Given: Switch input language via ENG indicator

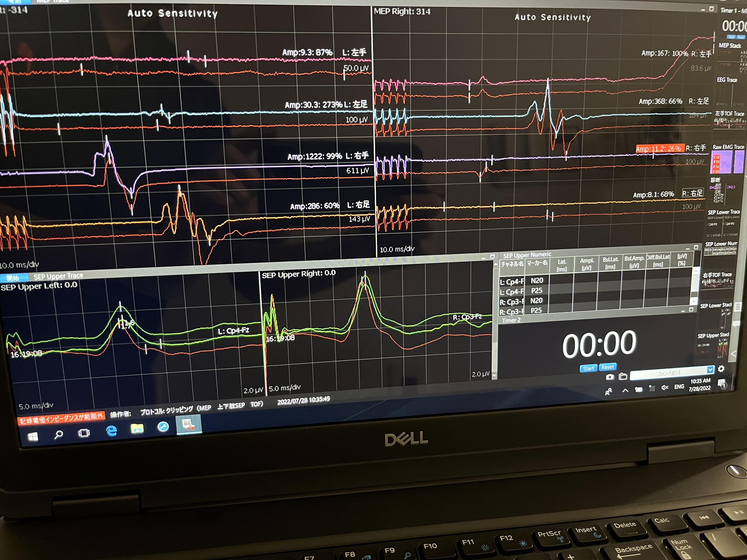Looking at the screenshot, I should tap(679, 386).
